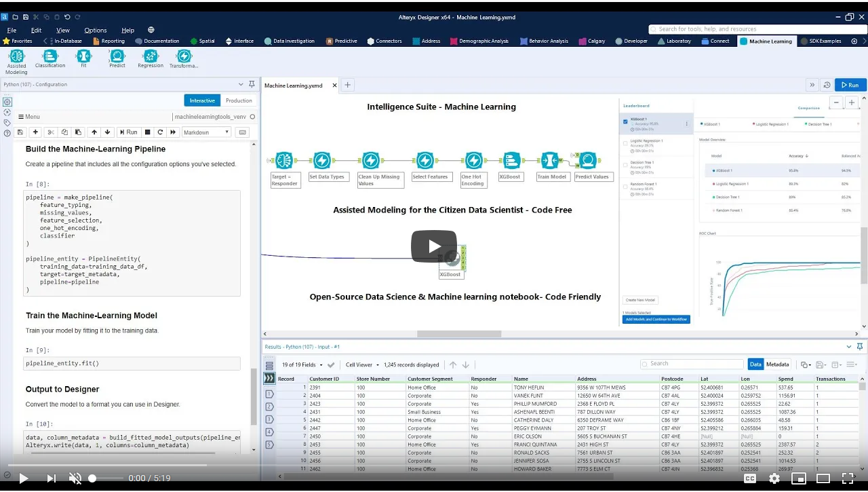Viewport: 868px width, 492px height.
Task: Show the Metadata results view
Action: 778,364
